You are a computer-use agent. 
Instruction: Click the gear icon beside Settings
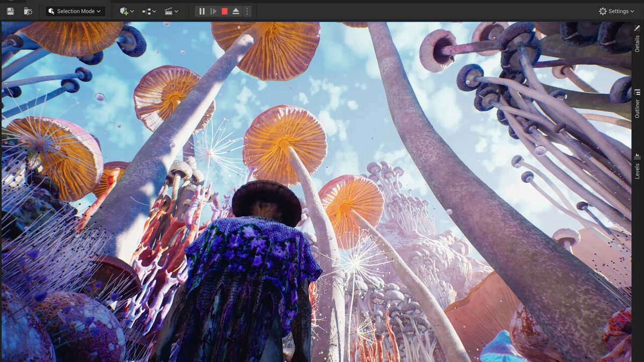click(603, 11)
